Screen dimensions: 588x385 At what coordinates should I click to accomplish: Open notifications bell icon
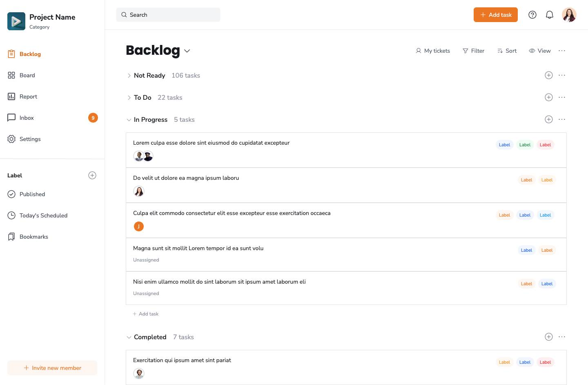pos(550,15)
